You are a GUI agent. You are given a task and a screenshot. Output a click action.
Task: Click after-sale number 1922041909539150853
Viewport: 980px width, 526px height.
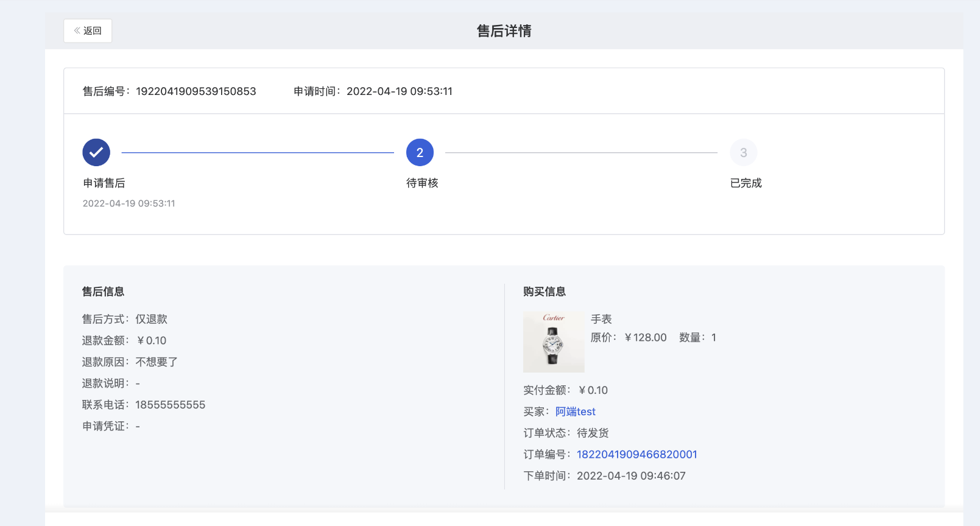pyautogui.click(x=196, y=91)
